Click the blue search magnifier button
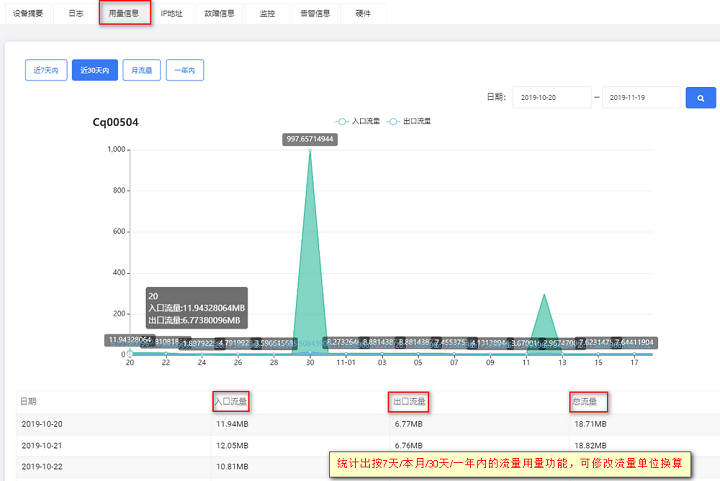 click(x=701, y=98)
